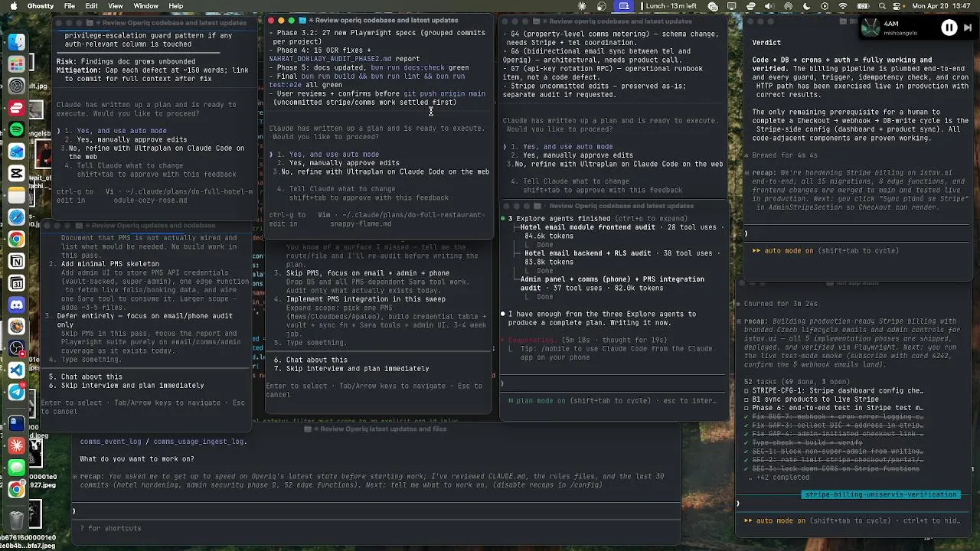Image resolution: width=980 pixels, height=551 pixels.
Task: Check the B1 sync products task
Action: click(x=811, y=399)
